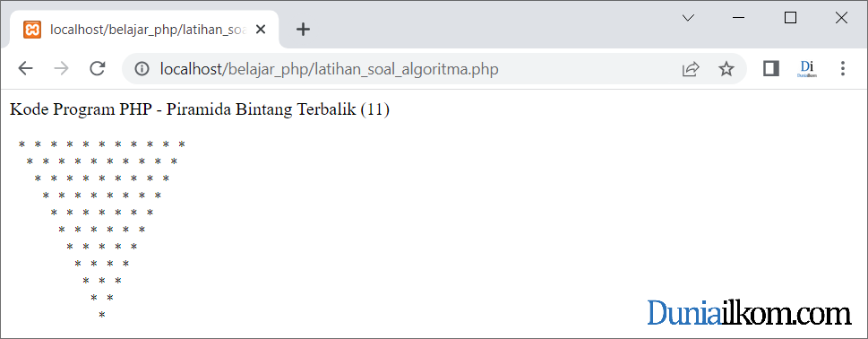The height and width of the screenshot is (339, 868).
Task: Click the forward navigation arrow
Action: [x=62, y=69]
